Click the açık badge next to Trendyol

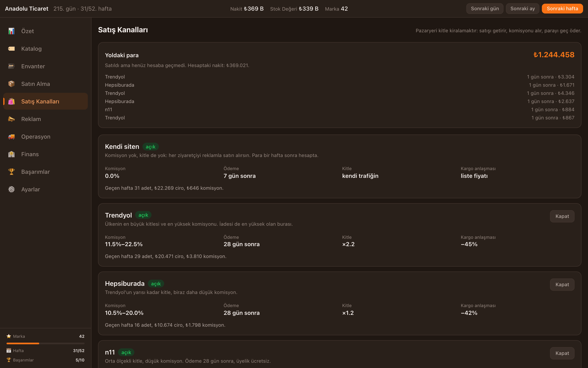pos(143,215)
